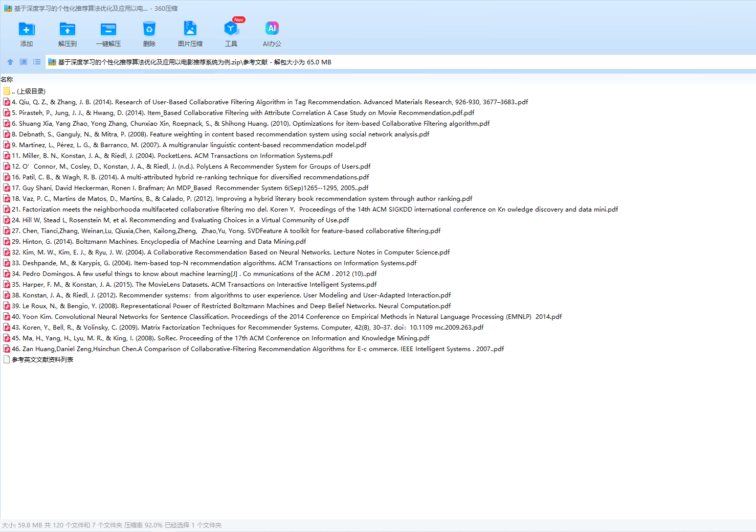The width and height of the screenshot is (756, 532).
Task: Select the Deshpande & Karypis top-N PDF
Action: (214, 263)
